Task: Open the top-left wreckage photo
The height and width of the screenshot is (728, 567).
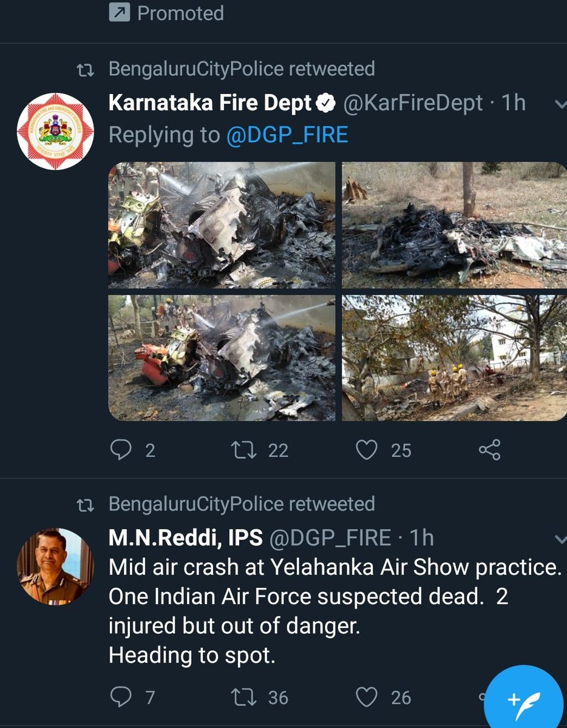Action: [x=222, y=224]
